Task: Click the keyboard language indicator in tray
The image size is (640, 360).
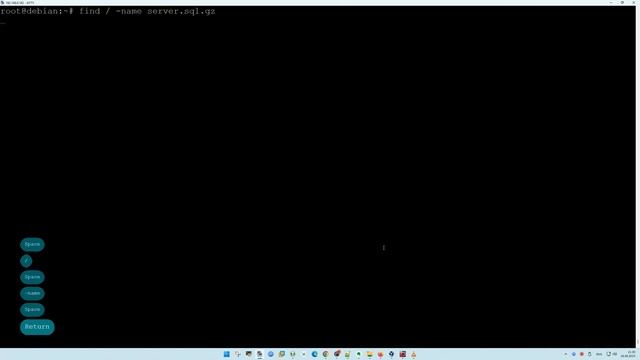Action: 599,354
